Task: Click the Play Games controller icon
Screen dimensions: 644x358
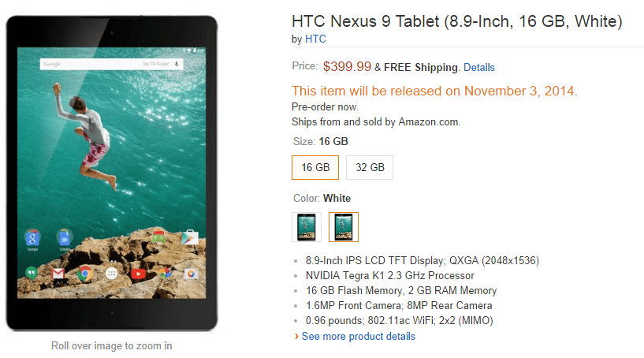Action: click(x=158, y=237)
